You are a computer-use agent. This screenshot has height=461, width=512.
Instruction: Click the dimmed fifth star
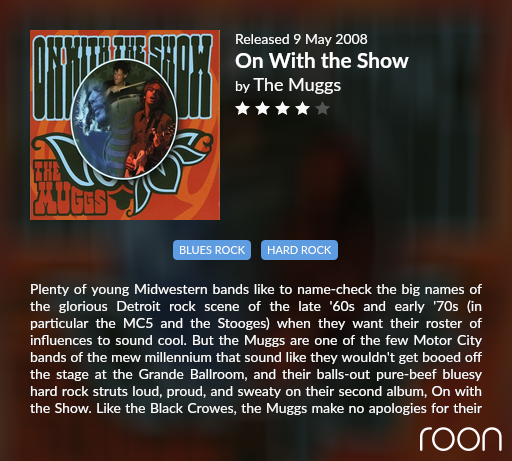pyautogui.click(x=322, y=109)
